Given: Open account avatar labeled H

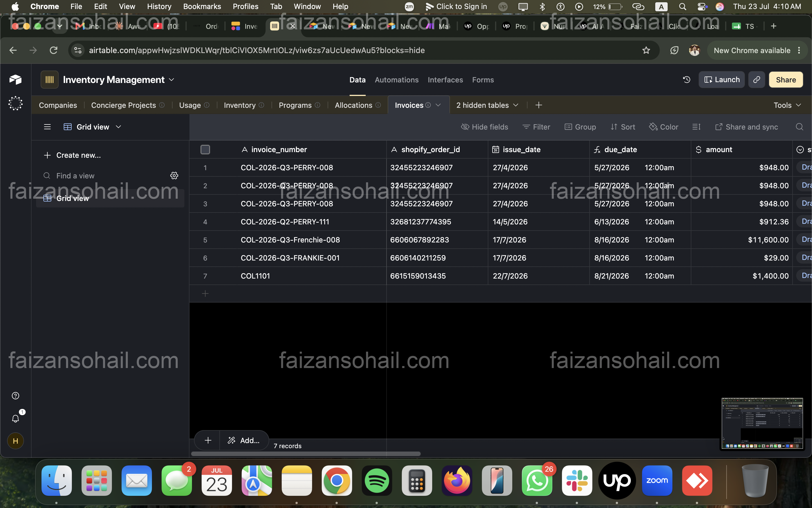Looking at the screenshot, I should pyautogui.click(x=16, y=441).
